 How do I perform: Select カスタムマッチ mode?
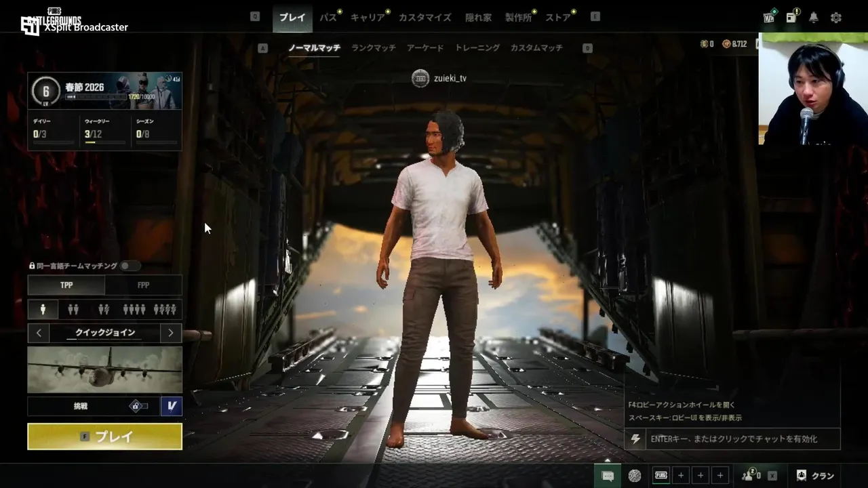(x=536, y=48)
